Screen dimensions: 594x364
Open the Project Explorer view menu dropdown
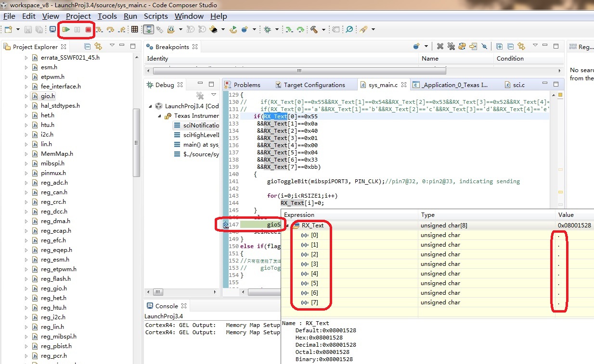pos(112,46)
